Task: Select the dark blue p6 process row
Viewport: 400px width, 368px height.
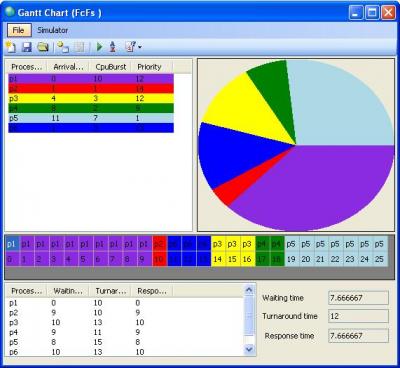Action: (91, 128)
